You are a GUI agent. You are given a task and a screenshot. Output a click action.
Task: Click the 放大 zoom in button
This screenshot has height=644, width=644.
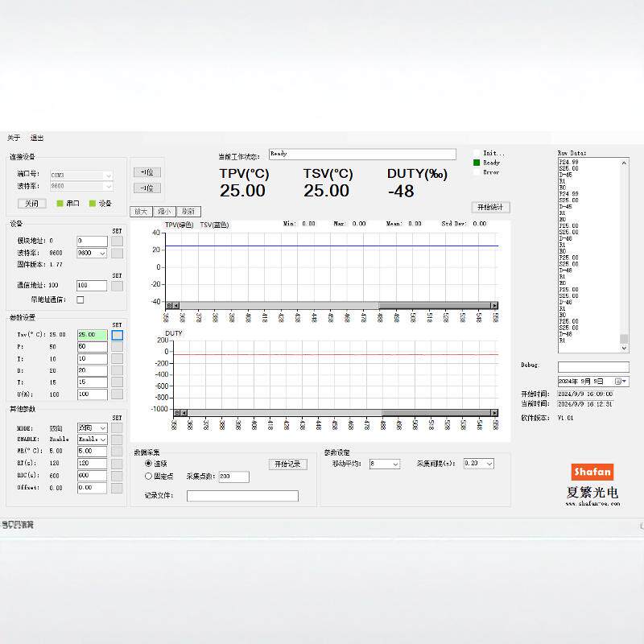141,211
